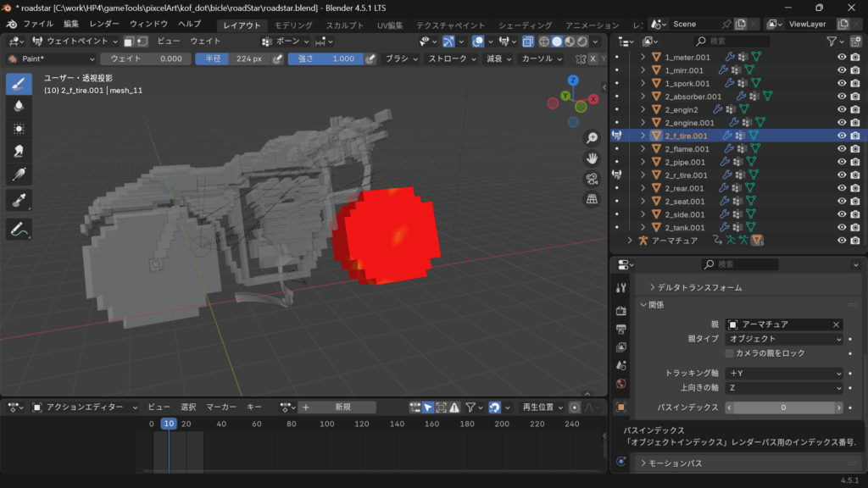Toggle the camera view icon in viewport
Screen dimensions: 868x488
[593, 179]
